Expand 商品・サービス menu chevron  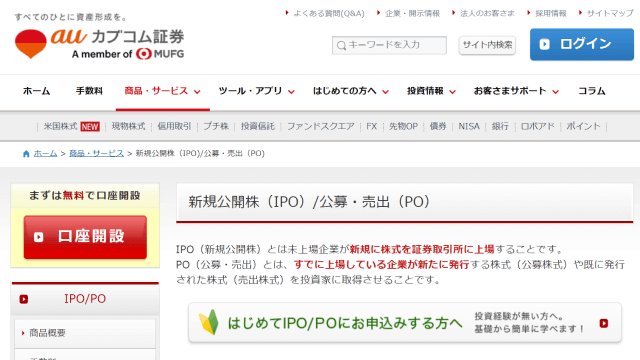pos(197,92)
